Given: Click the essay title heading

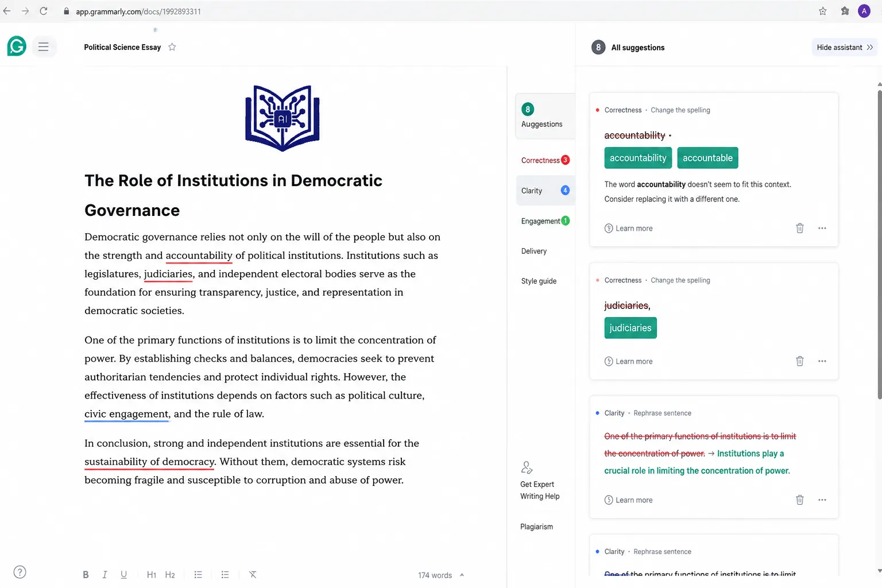Looking at the screenshot, I should (233, 195).
